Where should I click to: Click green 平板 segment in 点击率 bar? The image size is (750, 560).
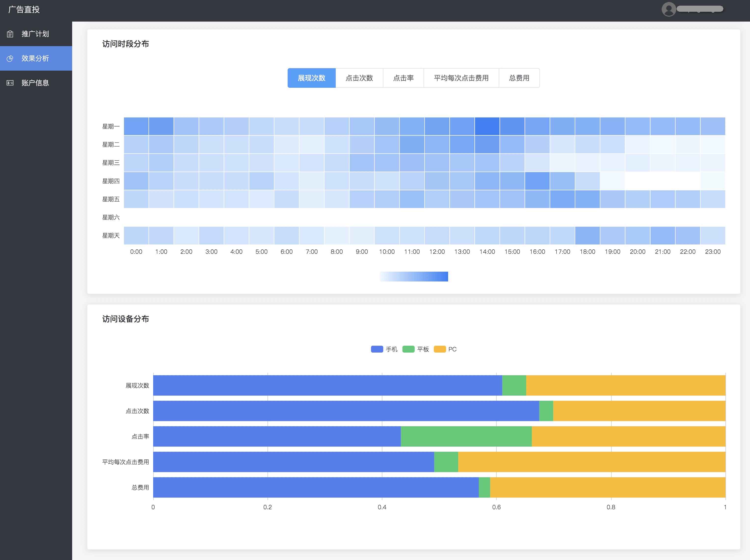[466, 436]
